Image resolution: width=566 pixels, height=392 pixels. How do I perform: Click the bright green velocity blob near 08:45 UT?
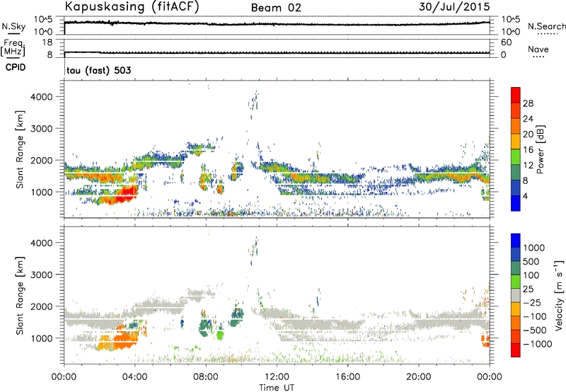point(220,335)
